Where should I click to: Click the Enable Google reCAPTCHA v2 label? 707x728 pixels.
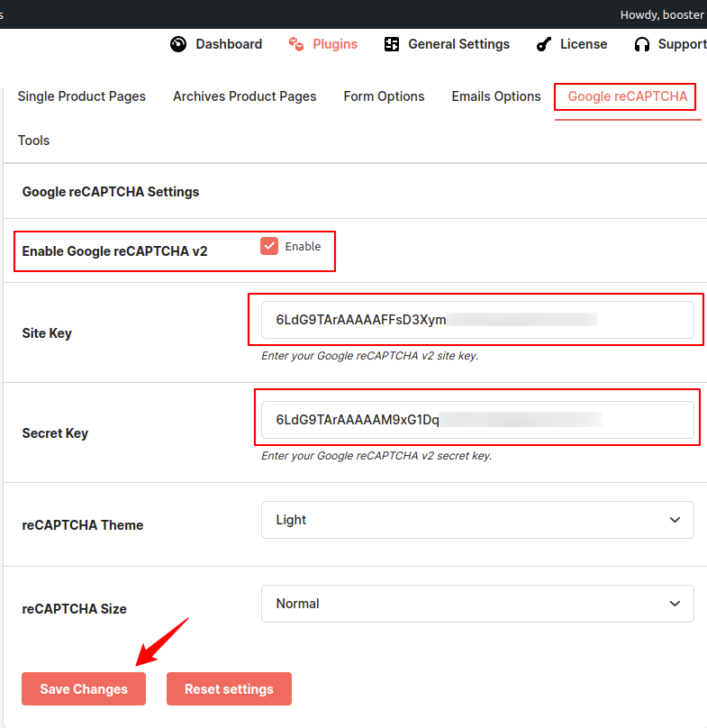pyautogui.click(x=114, y=251)
